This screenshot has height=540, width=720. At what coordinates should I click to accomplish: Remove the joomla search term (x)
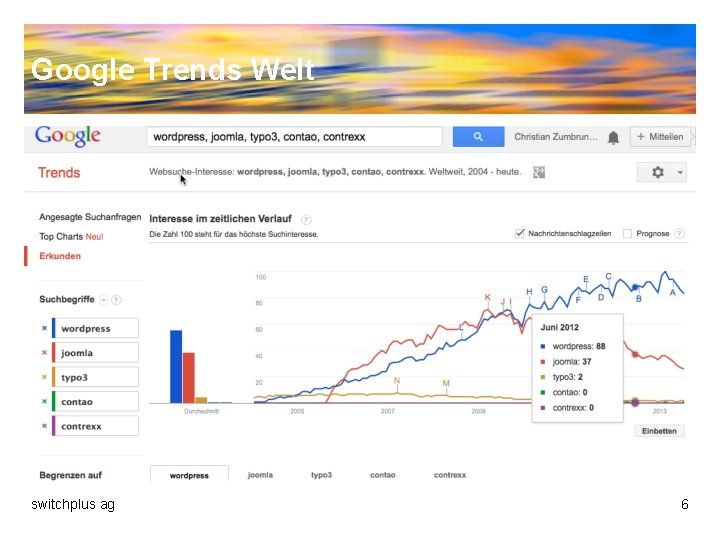[44, 353]
